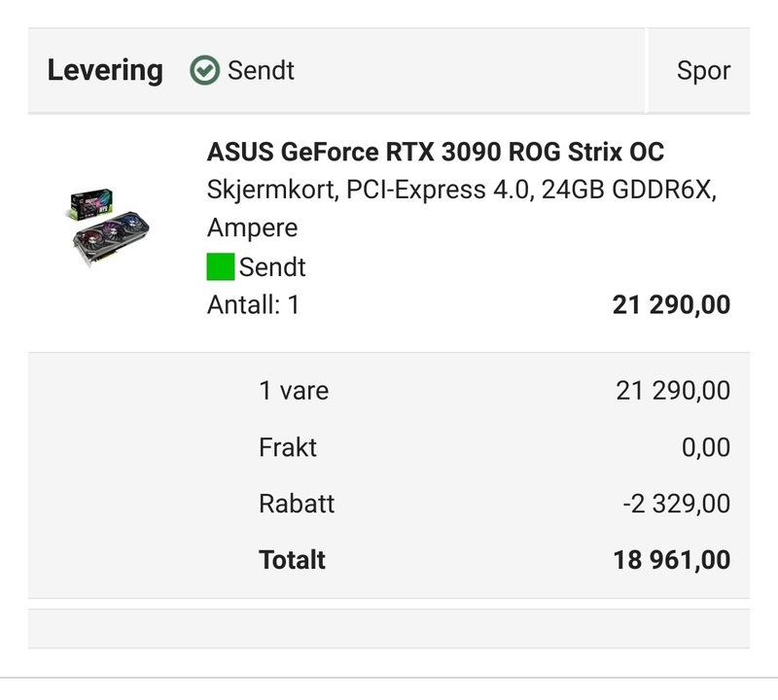Viewport: 778px width, 700px height.
Task: Click the shipping cost 0,00 value
Action: tap(705, 447)
